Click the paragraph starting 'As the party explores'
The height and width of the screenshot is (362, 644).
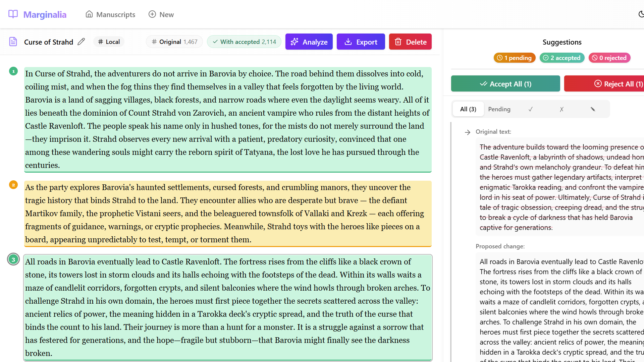pyautogui.click(x=228, y=214)
